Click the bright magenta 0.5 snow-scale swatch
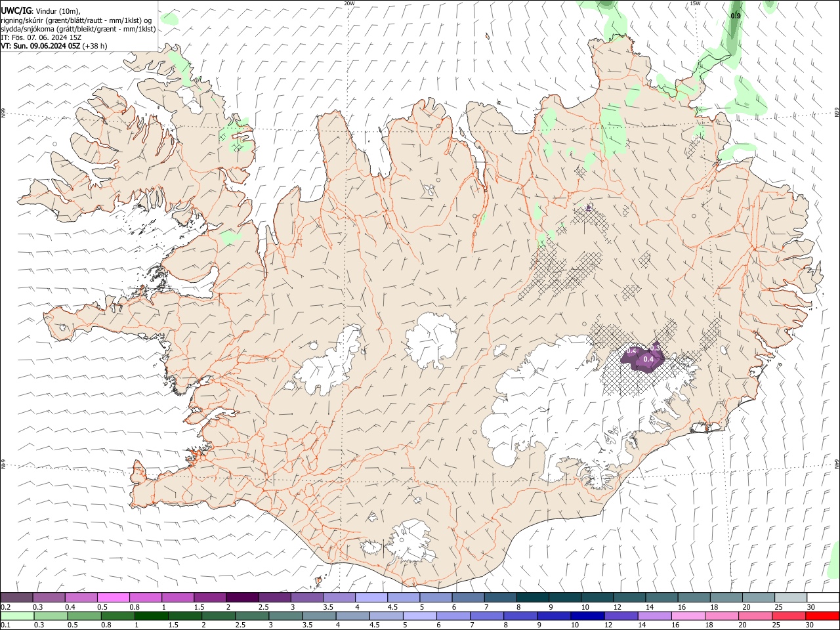840x630 pixels. [113, 597]
